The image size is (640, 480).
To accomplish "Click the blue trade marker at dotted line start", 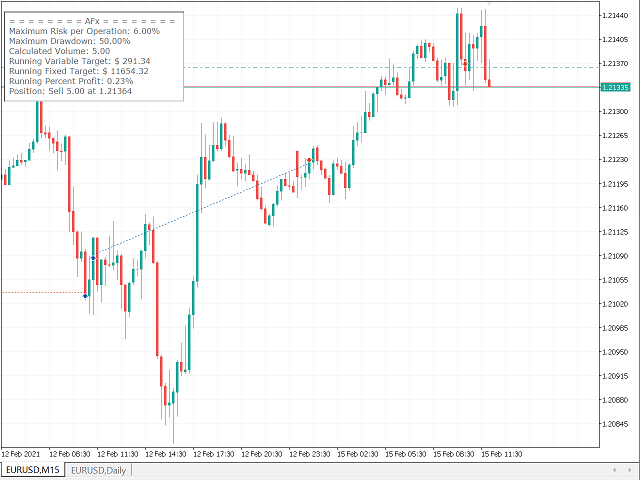I will (x=93, y=258).
